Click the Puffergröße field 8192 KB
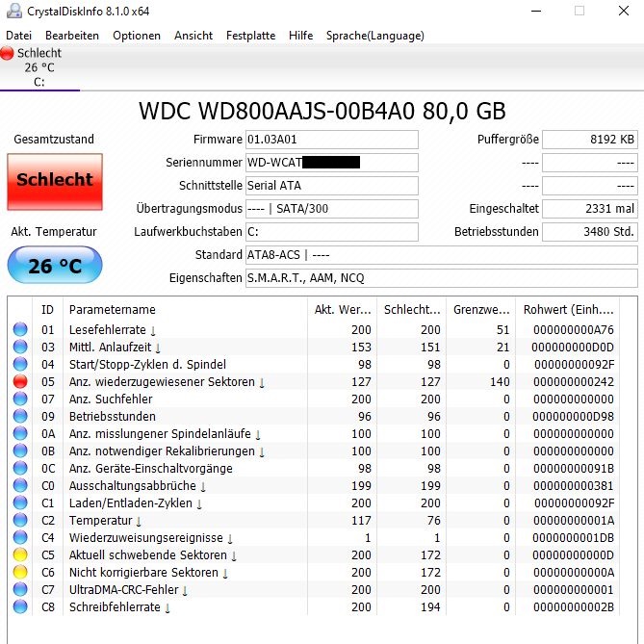 [x=590, y=140]
